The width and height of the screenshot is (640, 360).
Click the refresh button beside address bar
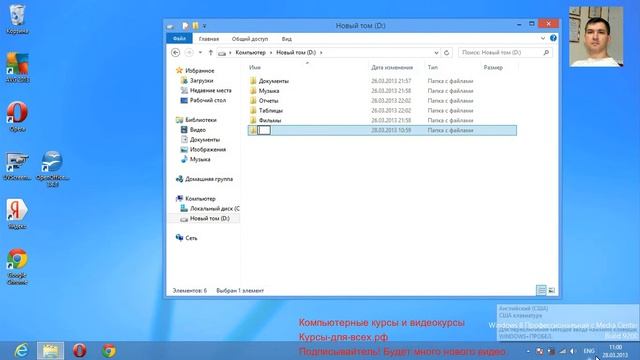click(447, 53)
